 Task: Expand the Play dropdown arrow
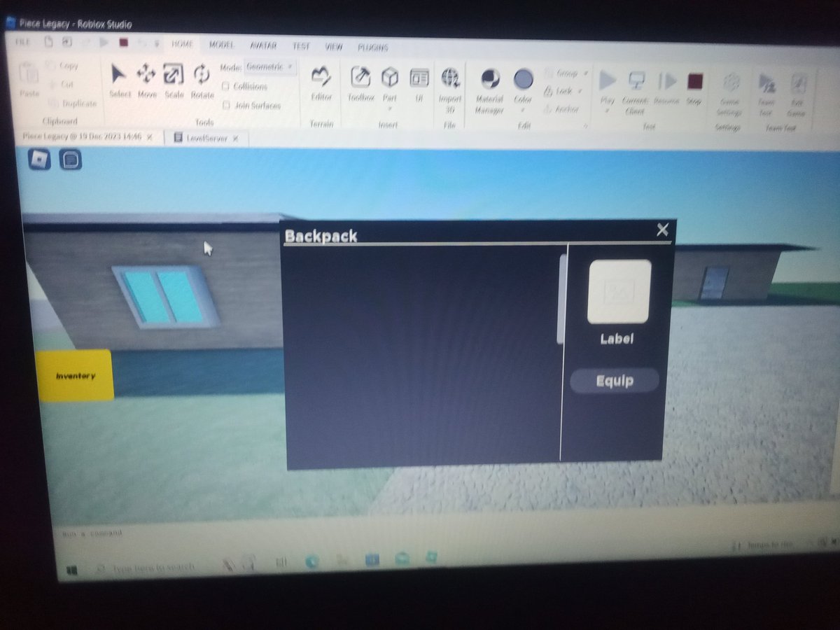click(607, 111)
